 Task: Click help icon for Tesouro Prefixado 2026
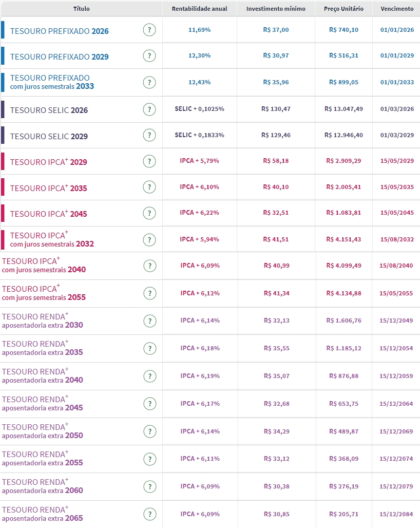(149, 30)
